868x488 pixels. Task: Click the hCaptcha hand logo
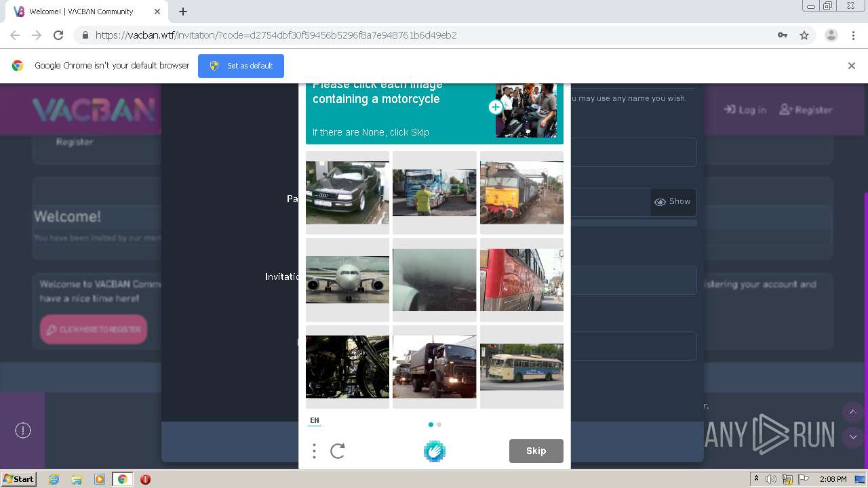[434, 451]
